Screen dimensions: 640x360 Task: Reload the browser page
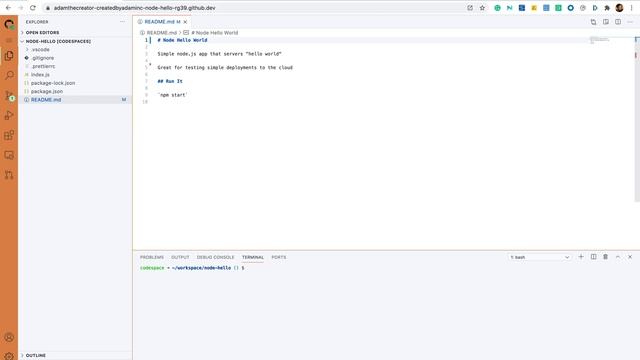pyautogui.click(x=33, y=8)
